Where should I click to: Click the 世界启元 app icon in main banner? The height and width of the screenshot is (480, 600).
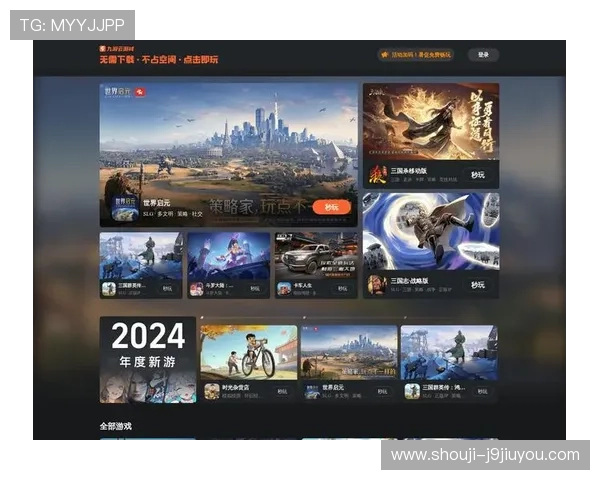124,208
